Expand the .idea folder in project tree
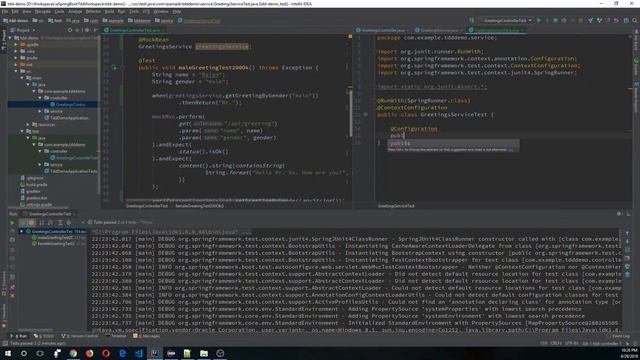The width and height of the screenshot is (640, 360). pos(16,51)
